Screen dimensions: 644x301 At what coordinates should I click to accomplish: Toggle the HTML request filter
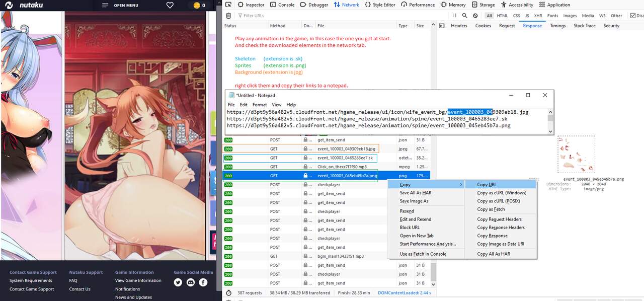pyautogui.click(x=502, y=16)
